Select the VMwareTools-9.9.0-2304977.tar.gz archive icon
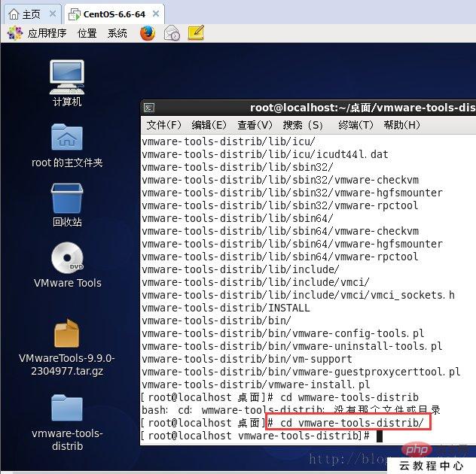Screen dimensions: 476x474 (x=67, y=333)
